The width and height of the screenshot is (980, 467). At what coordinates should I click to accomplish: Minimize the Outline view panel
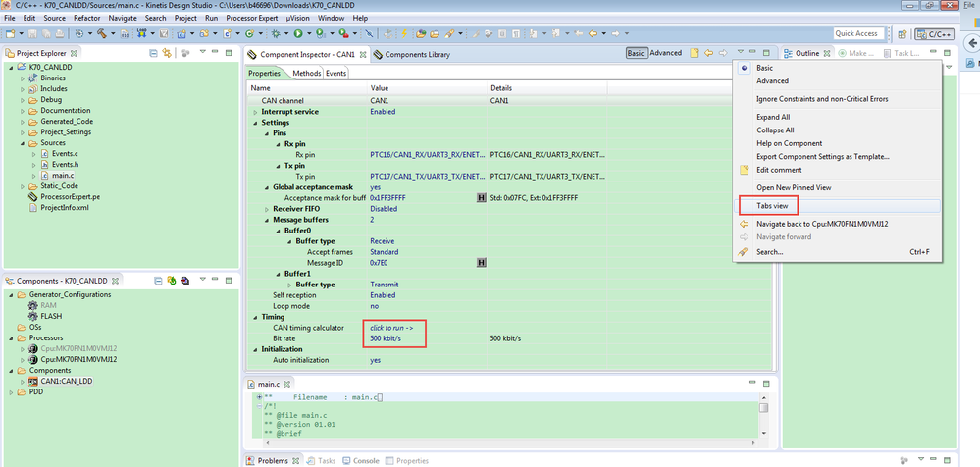pyautogui.click(x=933, y=52)
